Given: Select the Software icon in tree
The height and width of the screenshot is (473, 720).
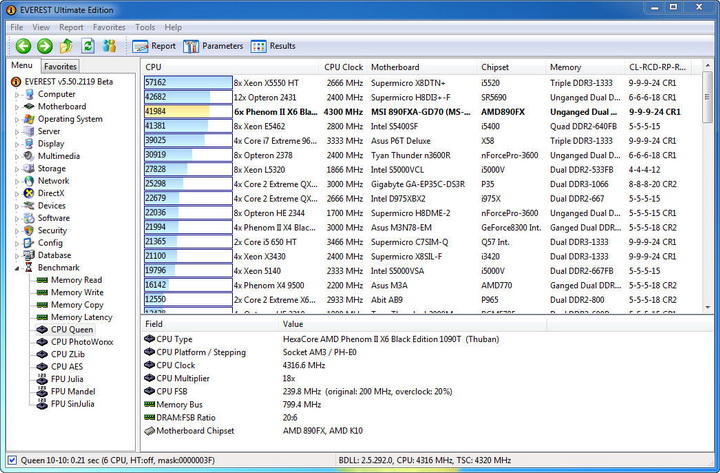Looking at the screenshot, I should point(29,218).
